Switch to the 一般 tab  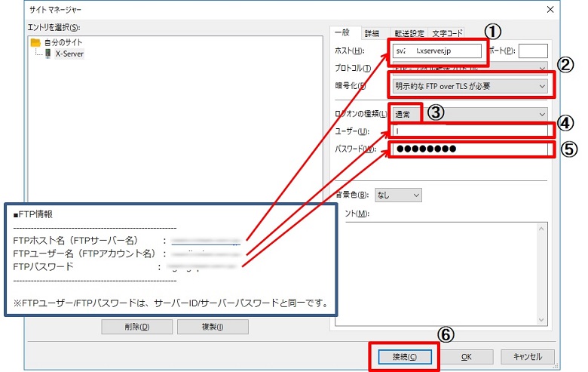(x=342, y=33)
